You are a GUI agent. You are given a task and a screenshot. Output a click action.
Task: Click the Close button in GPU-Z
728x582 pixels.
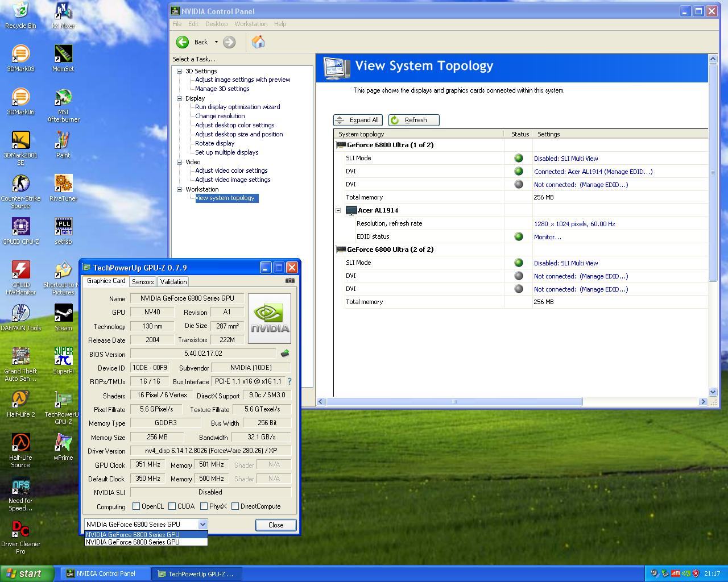pyautogui.click(x=276, y=525)
